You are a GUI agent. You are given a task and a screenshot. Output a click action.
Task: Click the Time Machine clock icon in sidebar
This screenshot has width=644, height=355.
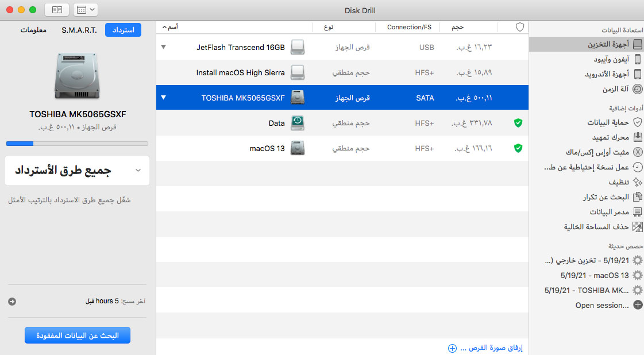click(638, 88)
